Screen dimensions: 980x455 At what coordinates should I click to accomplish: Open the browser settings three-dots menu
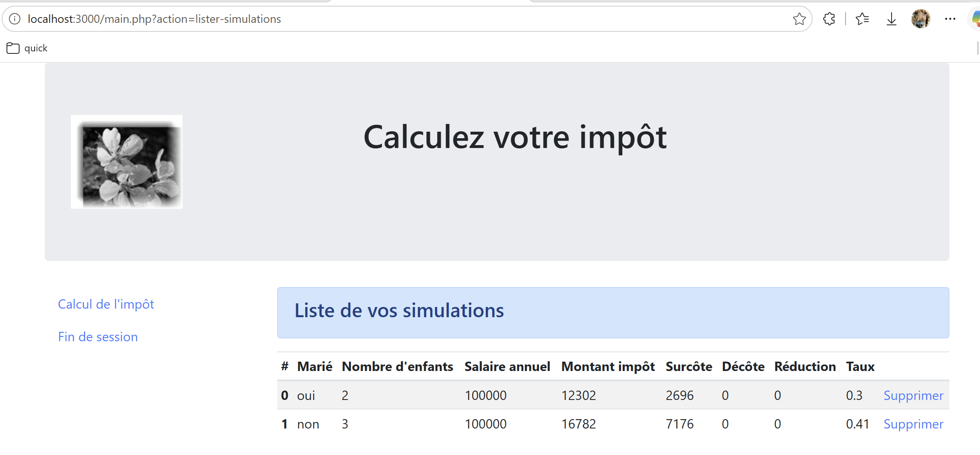click(x=950, y=19)
